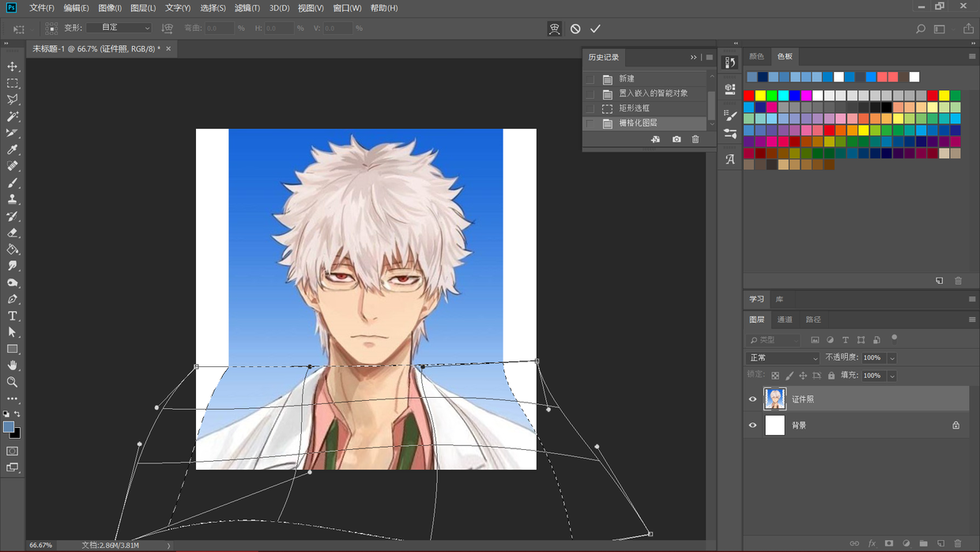Image resolution: width=980 pixels, height=552 pixels.
Task: Select the Clone Stamp tool
Action: (x=13, y=199)
